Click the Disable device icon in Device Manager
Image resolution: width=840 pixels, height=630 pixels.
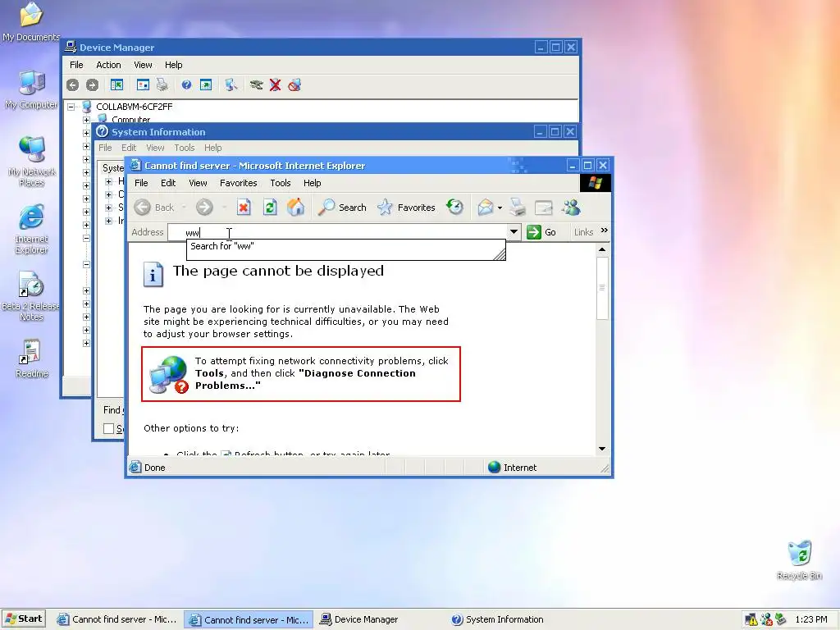tap(294, 84)
